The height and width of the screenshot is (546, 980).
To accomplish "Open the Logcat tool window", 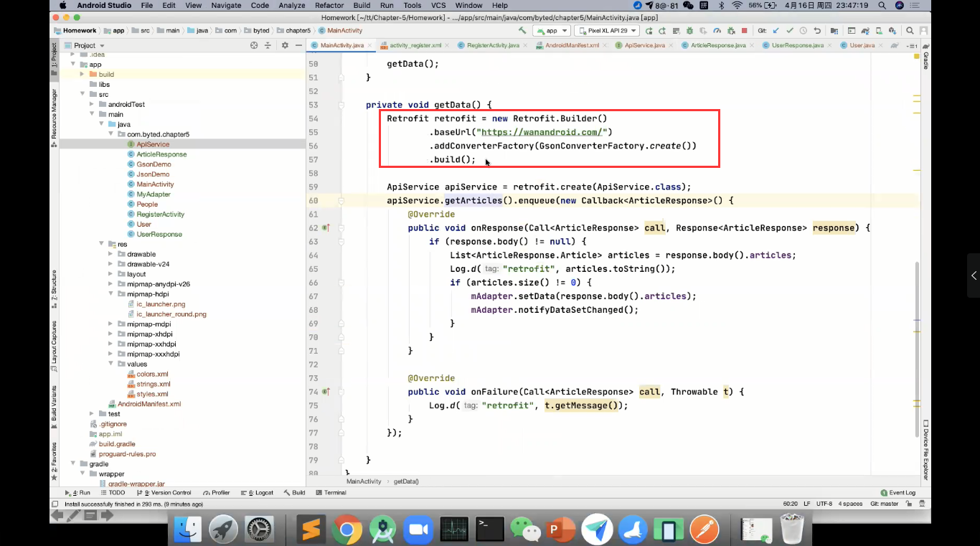I will pos(257,492).
